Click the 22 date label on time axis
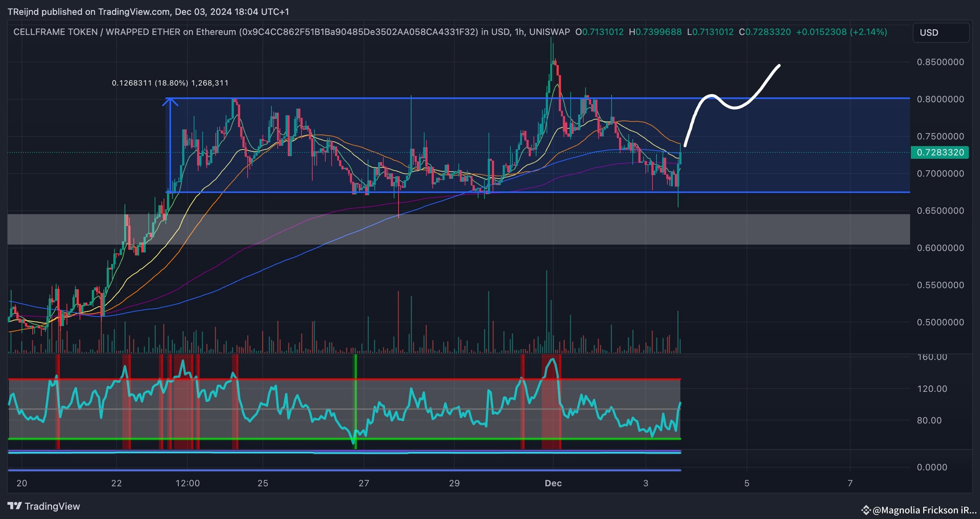This screenshot has width=980, height=519. click(116, 483)
